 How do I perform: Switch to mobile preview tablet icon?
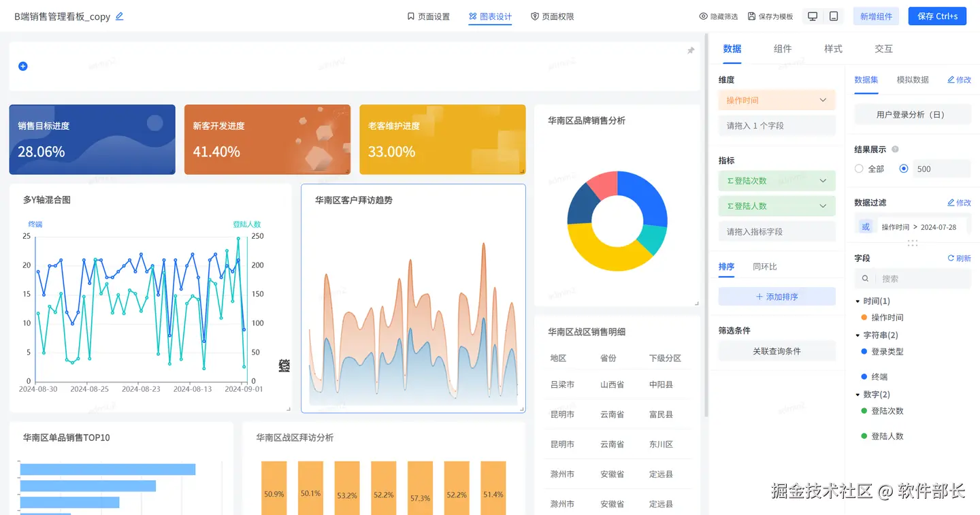(x=834, y=16)
